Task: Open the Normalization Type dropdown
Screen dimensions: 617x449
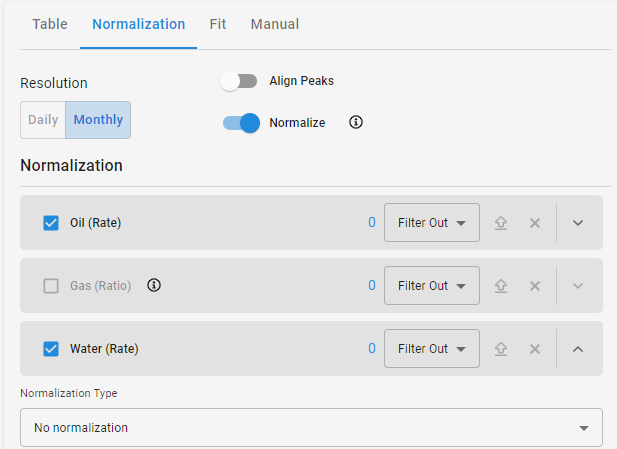Action: (311, 427)
